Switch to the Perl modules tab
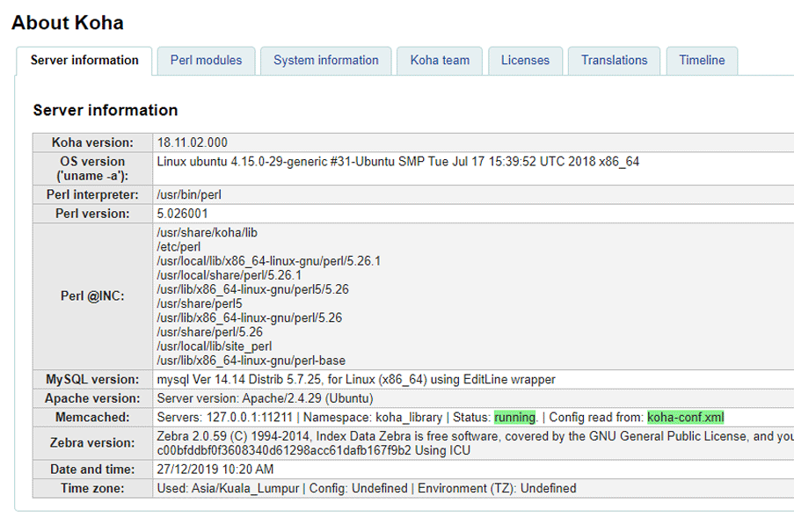794x532 pixels. [x=206, y=61]
